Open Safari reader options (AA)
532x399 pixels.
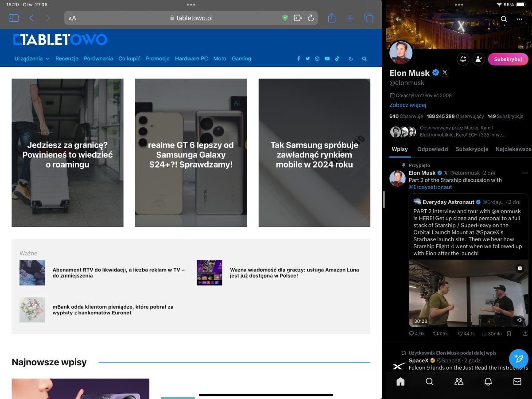pos(72,18)
